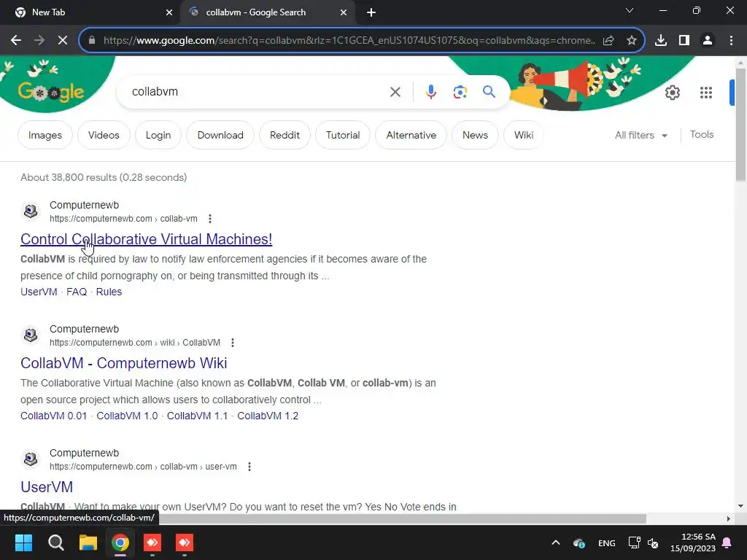This screenshot has width=747, height=560.
Task: Close the collabvm Google Search tab
Action: click(344, 12)
